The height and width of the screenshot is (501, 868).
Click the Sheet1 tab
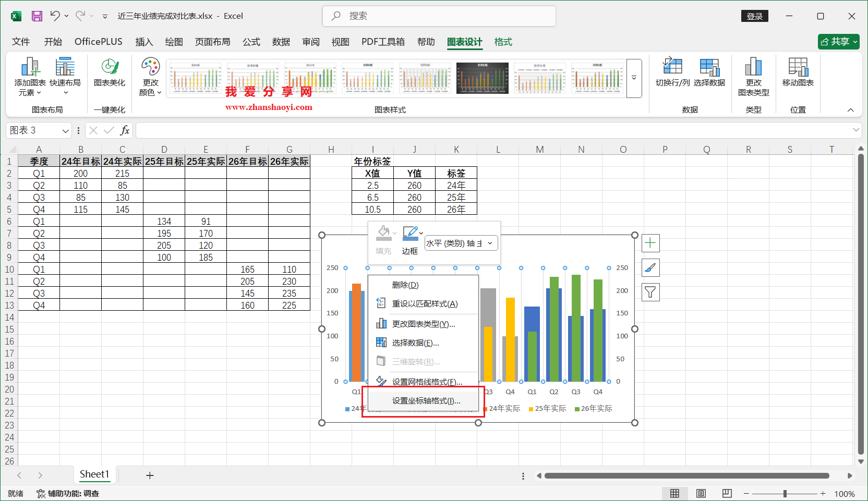tap(94, 474)
